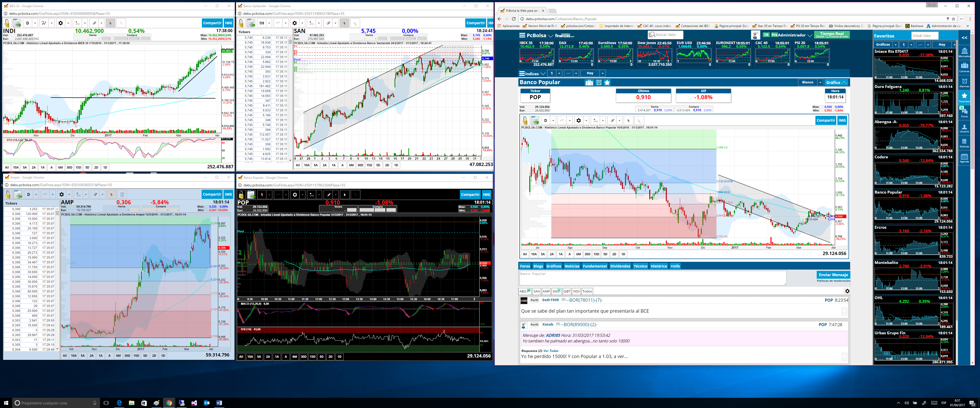The width and height of the screenshot is (980, 408).
Task: Select 6M range in Banco Santander window
Action: pyautogui.click(x=351, y=165)
